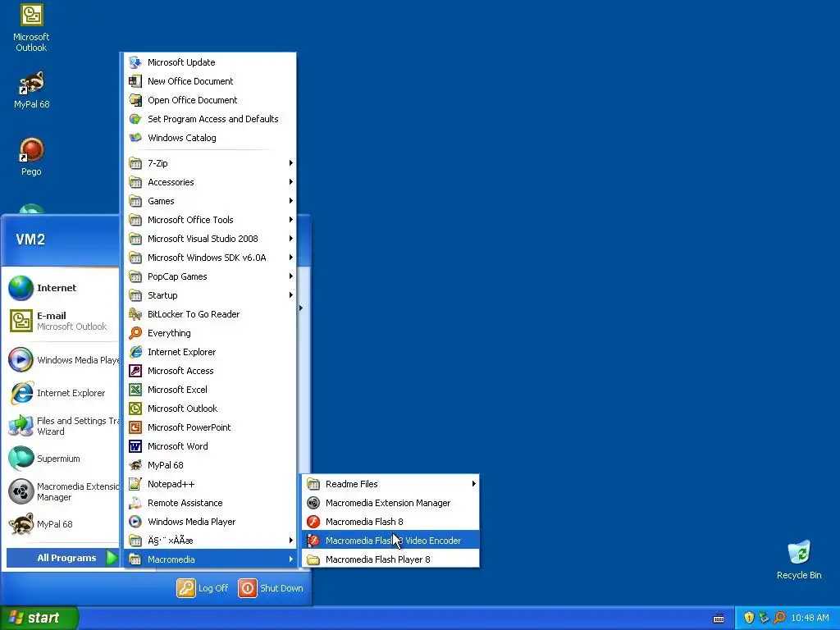840x630 pixels.
Task: Expand the Microsoft Windows SDK v6.0A arrow
Action: click(291, 258)
